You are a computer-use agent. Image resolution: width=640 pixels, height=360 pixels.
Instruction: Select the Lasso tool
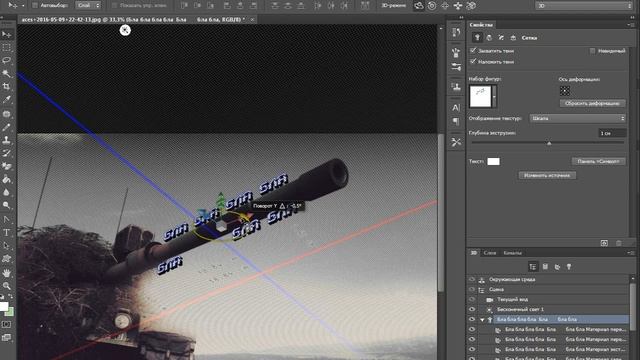point(7,61)
